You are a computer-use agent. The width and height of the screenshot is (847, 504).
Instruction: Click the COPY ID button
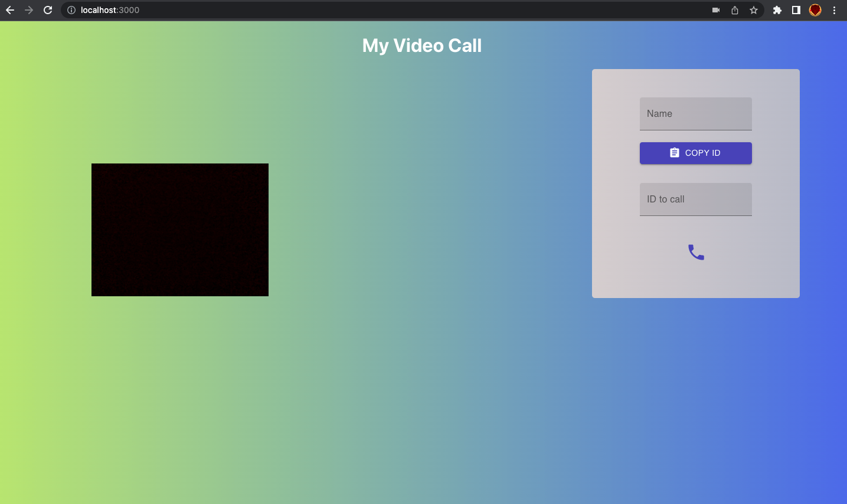696,153
